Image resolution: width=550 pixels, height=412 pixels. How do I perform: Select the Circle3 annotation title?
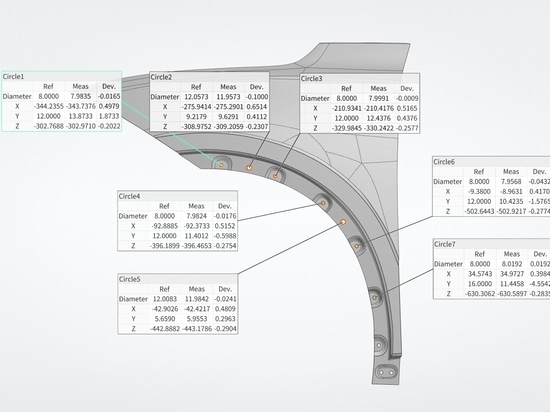pyautogui.click(x=311, y=79)
